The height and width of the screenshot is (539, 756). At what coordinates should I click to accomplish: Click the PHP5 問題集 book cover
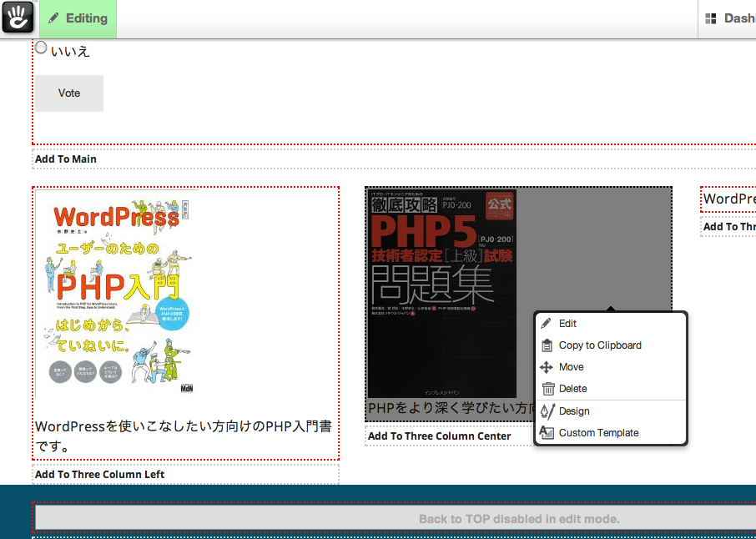(441, 294)
